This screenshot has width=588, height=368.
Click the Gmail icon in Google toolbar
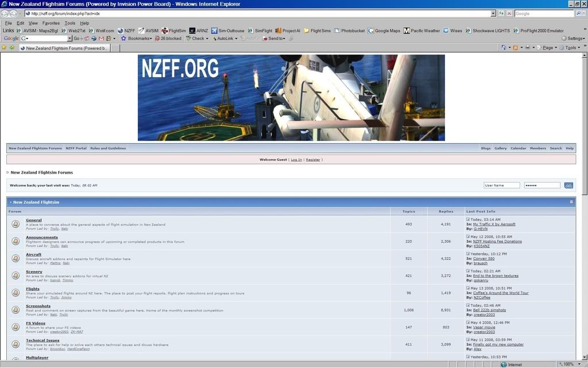click(101, 39)
